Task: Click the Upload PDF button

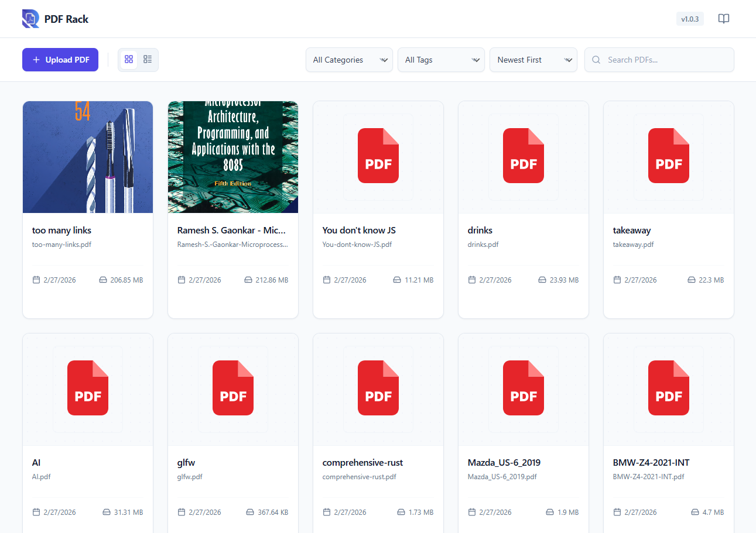Action: click(60, 60)
